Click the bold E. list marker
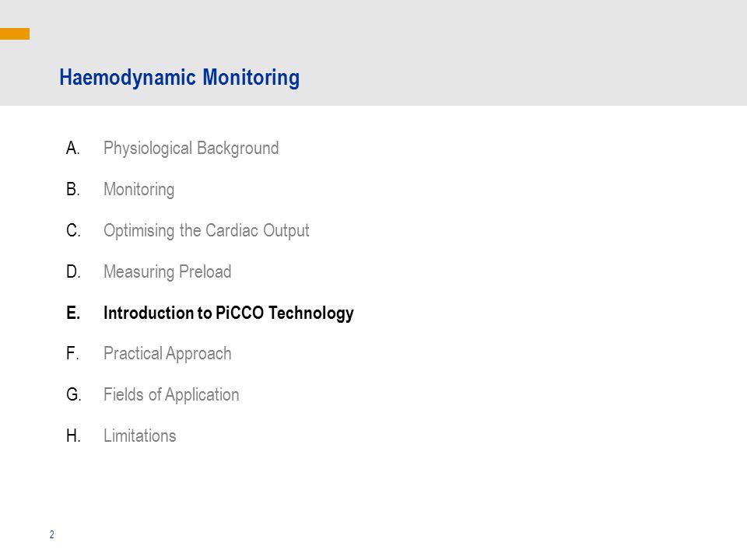 (x=73, y=313)
